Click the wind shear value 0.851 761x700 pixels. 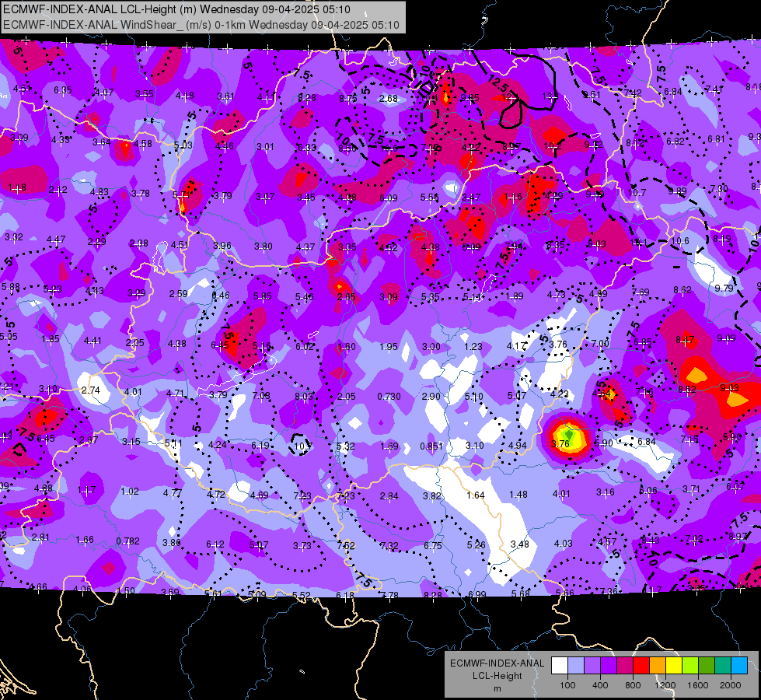coord(431,446)
